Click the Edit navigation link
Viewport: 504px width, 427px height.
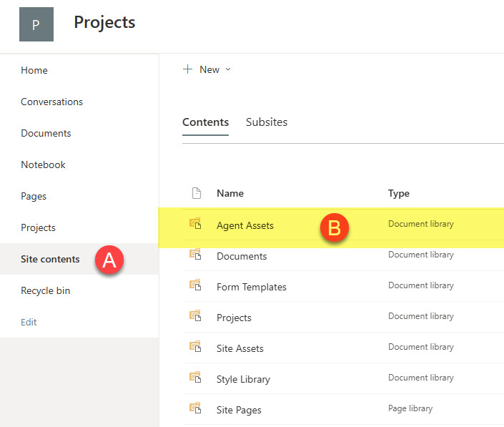29,322
